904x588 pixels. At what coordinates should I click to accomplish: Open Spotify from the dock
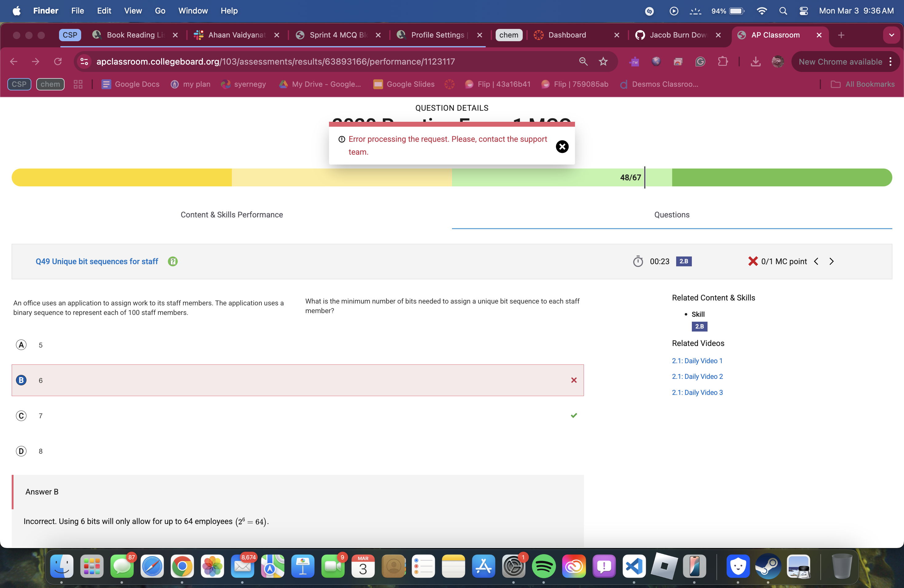click(x=544, y=566)
